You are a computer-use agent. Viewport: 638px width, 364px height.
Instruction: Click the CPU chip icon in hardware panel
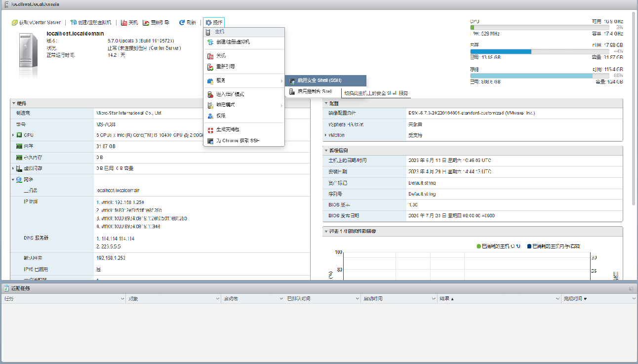19,135
